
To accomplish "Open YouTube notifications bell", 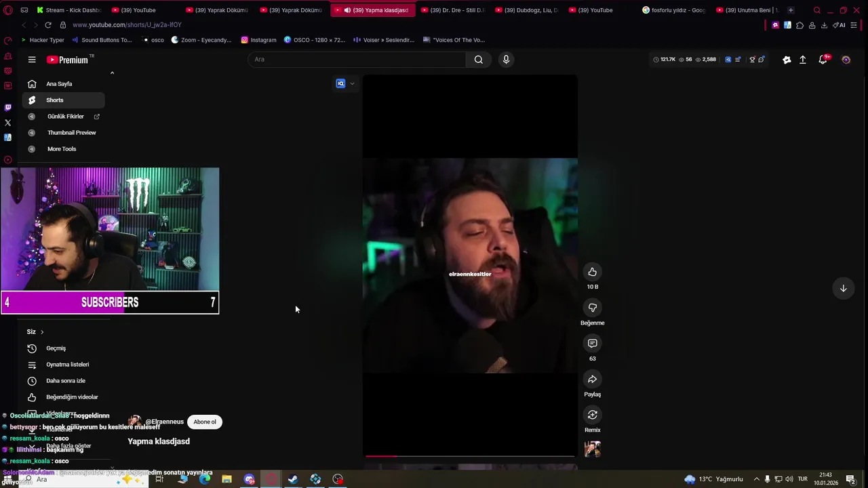I will click(823, 60).
